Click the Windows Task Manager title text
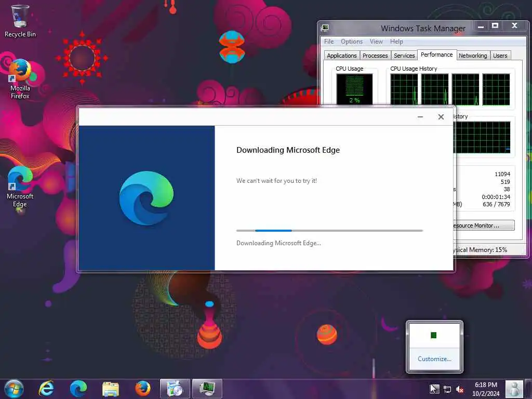Image resolution: width=532 pixels, height=399 pixels. click(423, 28)
